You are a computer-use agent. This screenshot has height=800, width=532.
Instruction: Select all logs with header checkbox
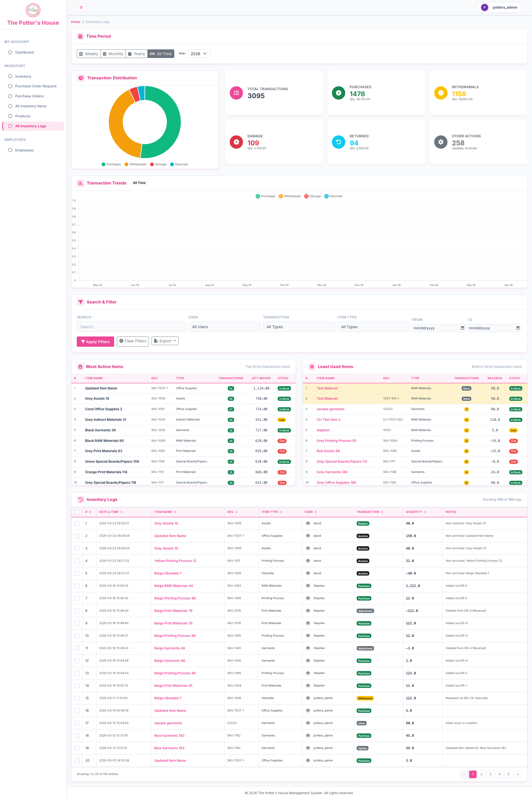click(77, 512)
